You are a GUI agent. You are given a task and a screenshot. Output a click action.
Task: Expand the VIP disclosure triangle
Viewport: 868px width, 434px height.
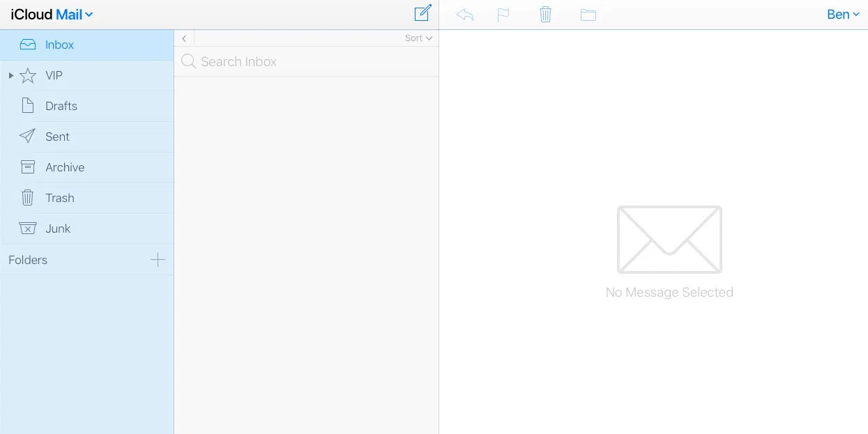click(11, 75)
